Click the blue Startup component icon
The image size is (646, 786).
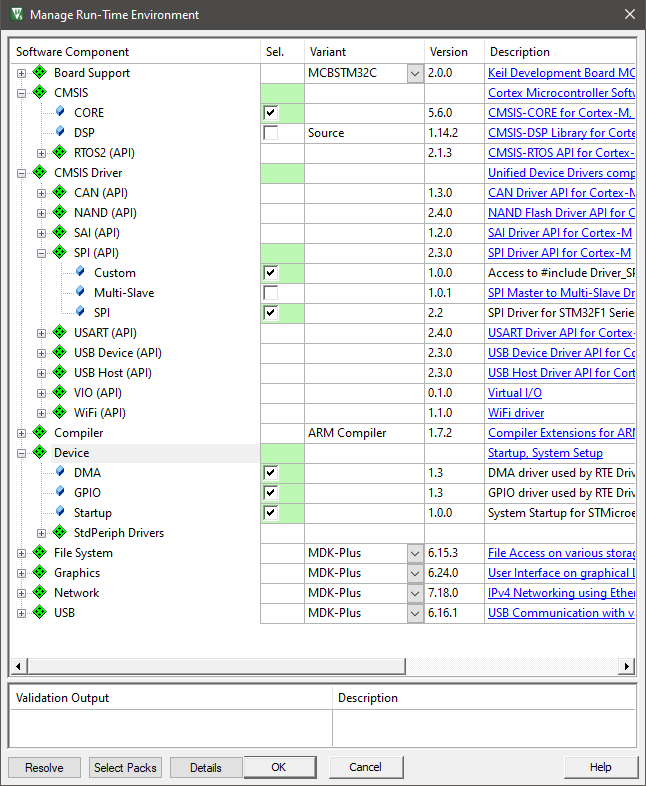click(60, 511)
